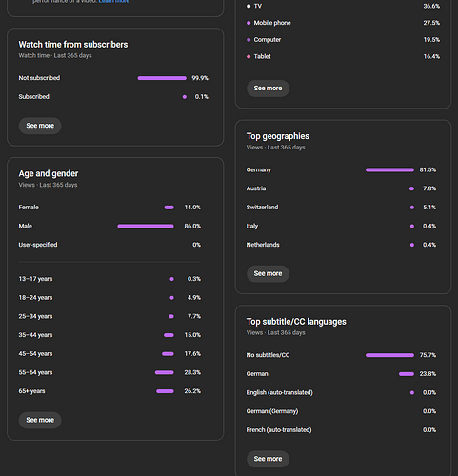Click the Male row label
This screenshot has height=476, width=458.
pos(26,226)
